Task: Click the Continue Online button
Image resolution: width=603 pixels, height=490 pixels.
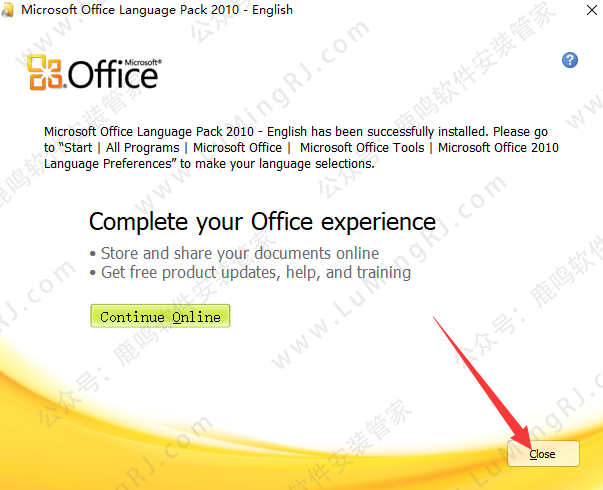Action: pos(160,316)
